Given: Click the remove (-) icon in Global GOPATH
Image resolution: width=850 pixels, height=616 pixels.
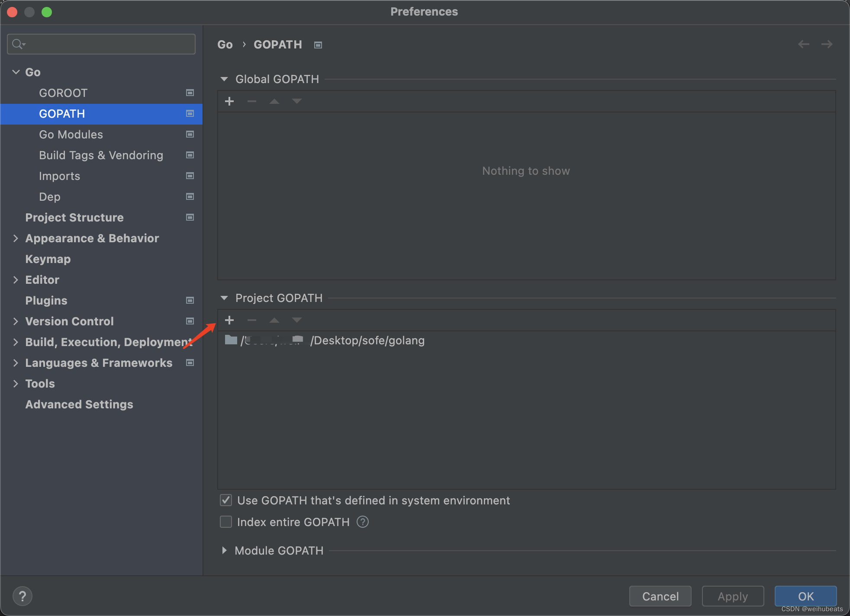Looking at the screenshot, I should pyautogui.click(x=252, y=102).
